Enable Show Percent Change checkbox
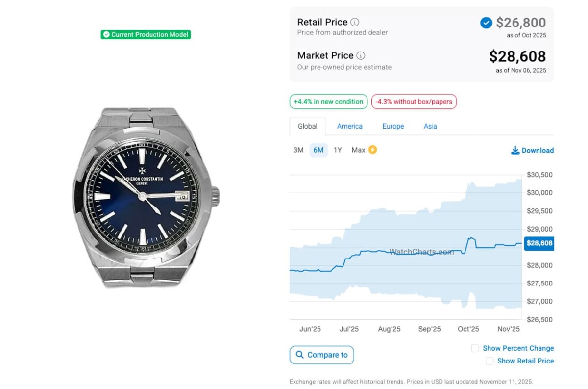This screenshot has height=389, width=588. pyautogui.click(x=475, y=348)
